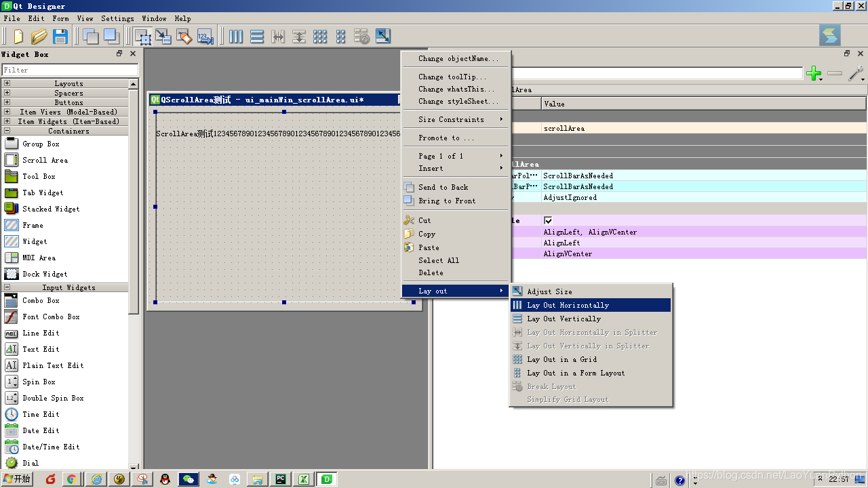Click the Save form floppy disk icon
The image size is (868, 488).
click(x=60, y=36)
